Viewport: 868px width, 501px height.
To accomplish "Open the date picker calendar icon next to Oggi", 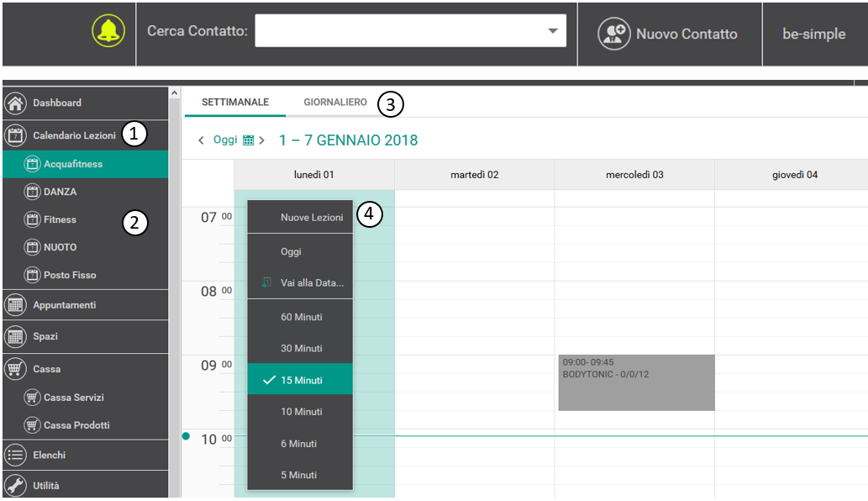I will (x=249, y=140).
